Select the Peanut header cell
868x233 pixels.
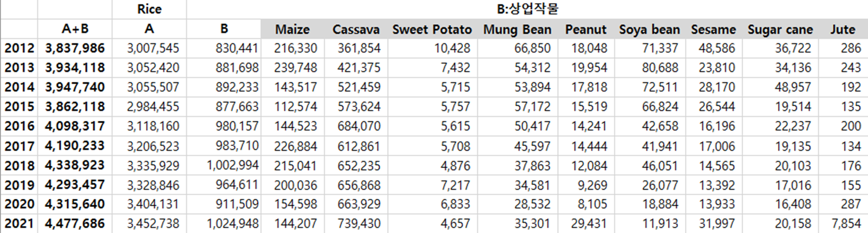pyautogui.click(x=586, y=29)
